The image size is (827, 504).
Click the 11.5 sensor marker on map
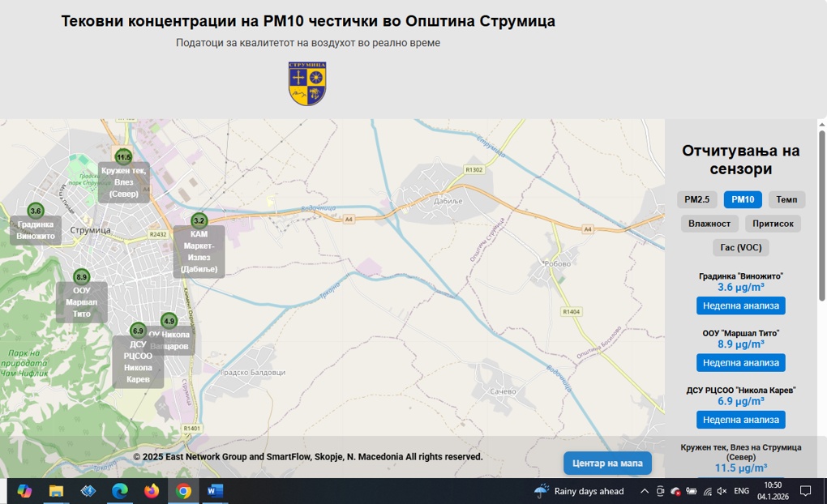(123, 157)
